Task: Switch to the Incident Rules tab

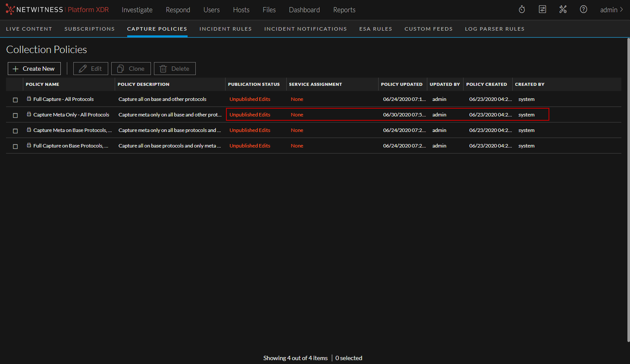Action: [x=226, y=28]
